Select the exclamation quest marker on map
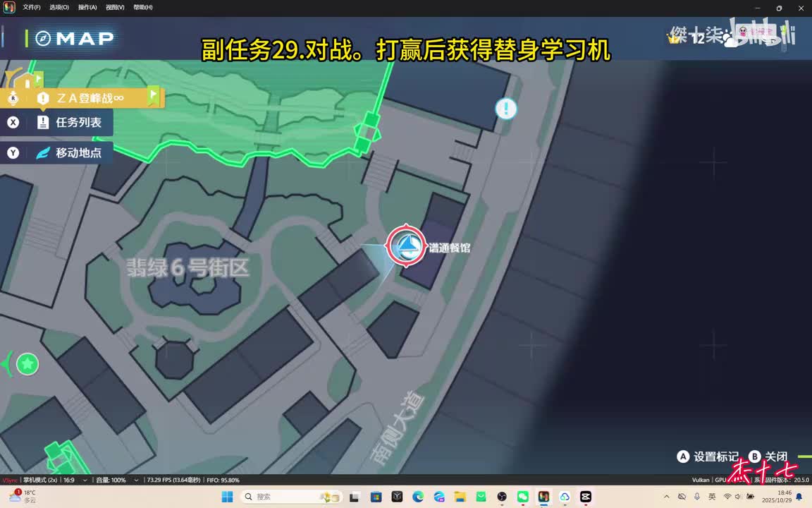 click(x=506, y=109)
